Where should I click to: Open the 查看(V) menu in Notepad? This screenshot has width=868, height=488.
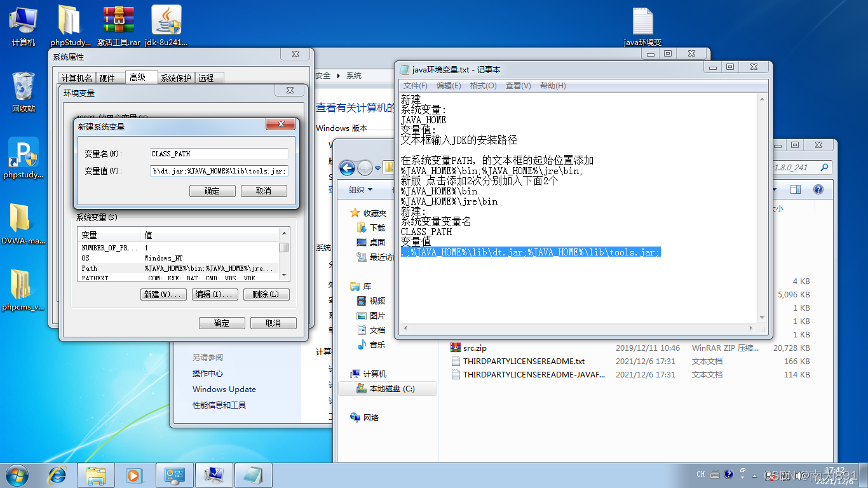click(x=518, y=86)
